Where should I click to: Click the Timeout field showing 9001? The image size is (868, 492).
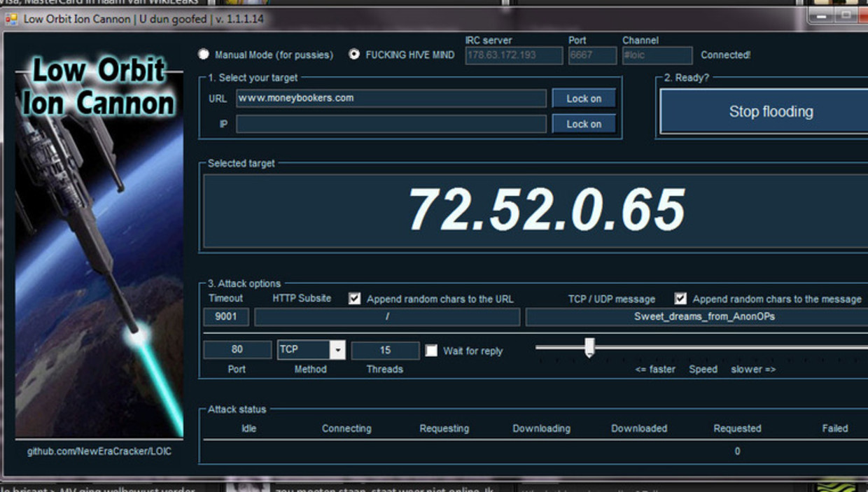point(225,317)
